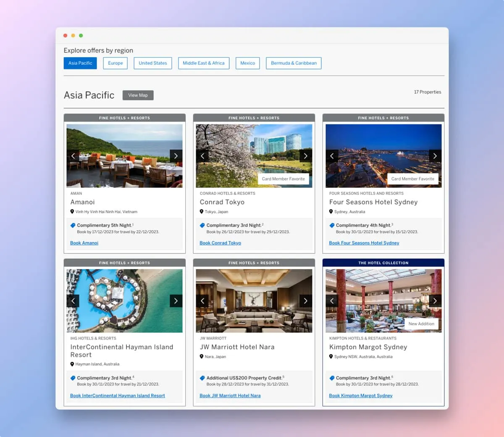Click New Addition badge on Kimpton Margot
This screenshot has width=504, height=437.
(x=421, y=324)
